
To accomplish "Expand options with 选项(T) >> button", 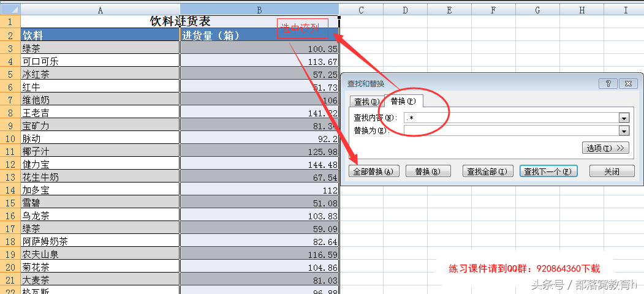I will tap(605, 148).
